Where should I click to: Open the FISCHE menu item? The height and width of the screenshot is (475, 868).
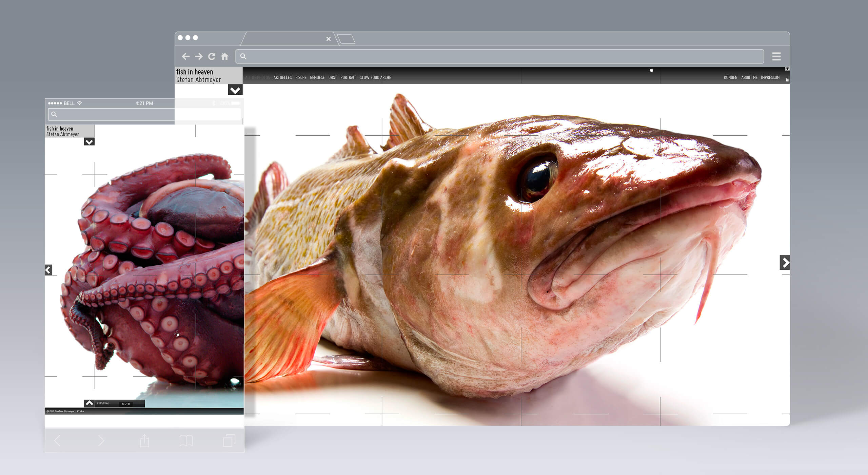click(301, 77)
